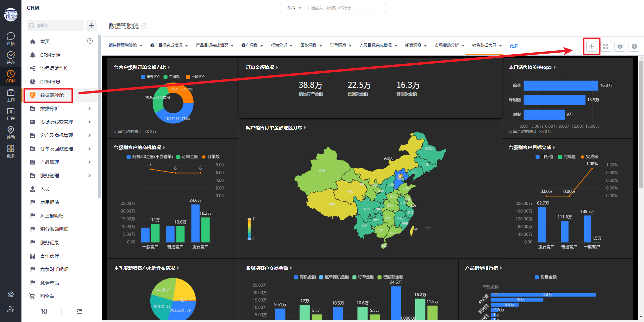This screenshot has height=322, width=644.
Task: Toggle 赢单商机金额 legend series
Action: 334,277
